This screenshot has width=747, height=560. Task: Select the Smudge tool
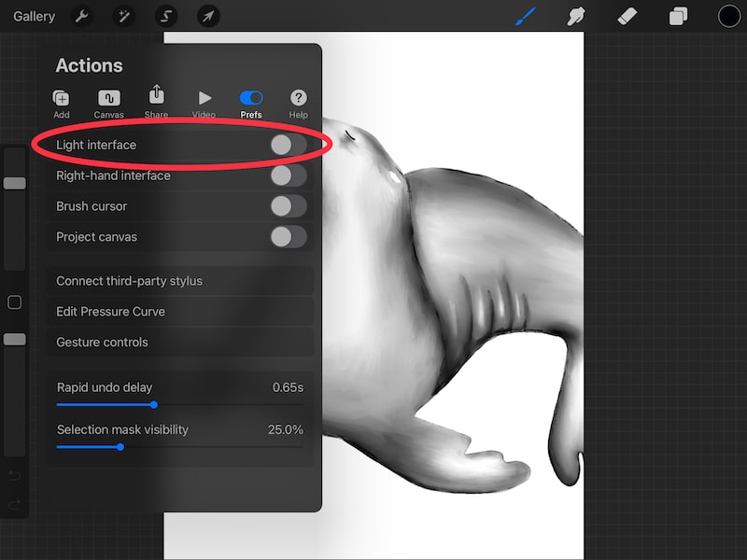click(577, 16)
